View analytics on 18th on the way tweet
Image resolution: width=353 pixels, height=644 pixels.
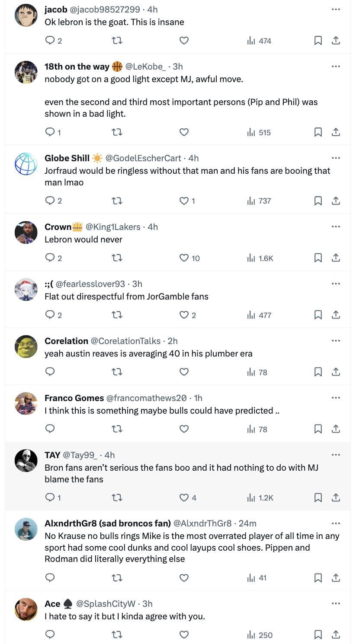pyautogui.click(x=259, y=132)
